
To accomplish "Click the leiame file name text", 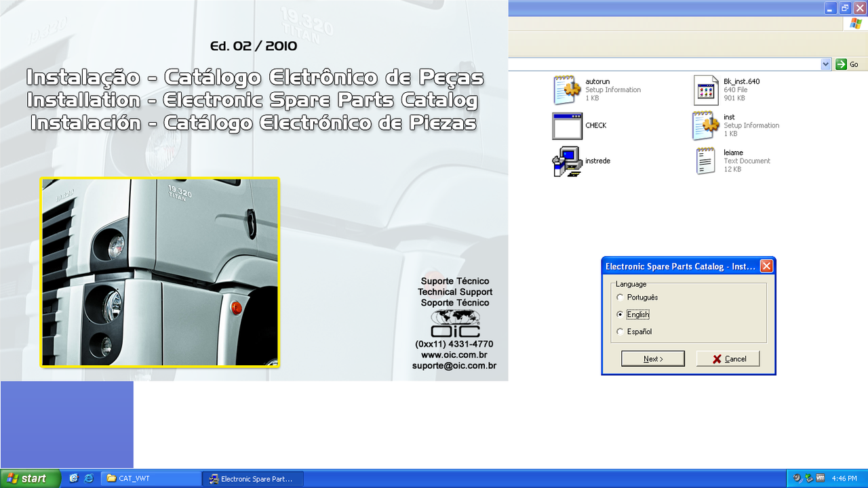I will 733,152.
